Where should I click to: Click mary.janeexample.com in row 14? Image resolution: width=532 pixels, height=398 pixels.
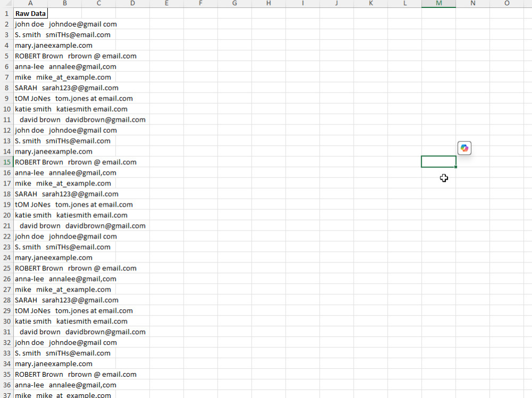pyautogui.click(x=54, y=151)
